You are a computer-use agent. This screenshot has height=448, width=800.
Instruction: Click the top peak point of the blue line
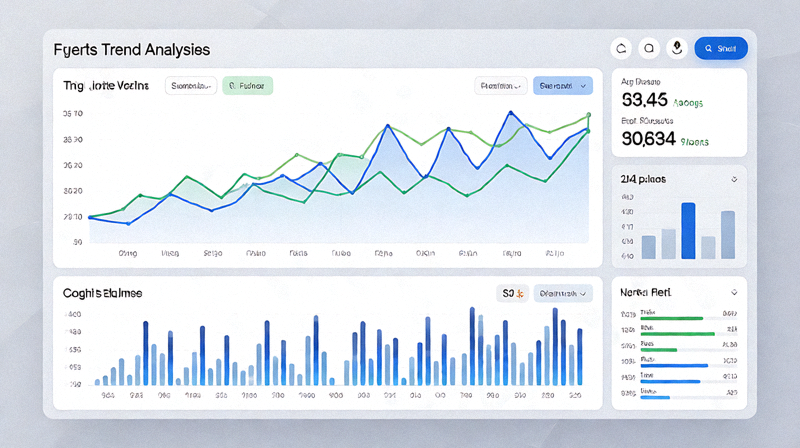click(x=510, y=112)
